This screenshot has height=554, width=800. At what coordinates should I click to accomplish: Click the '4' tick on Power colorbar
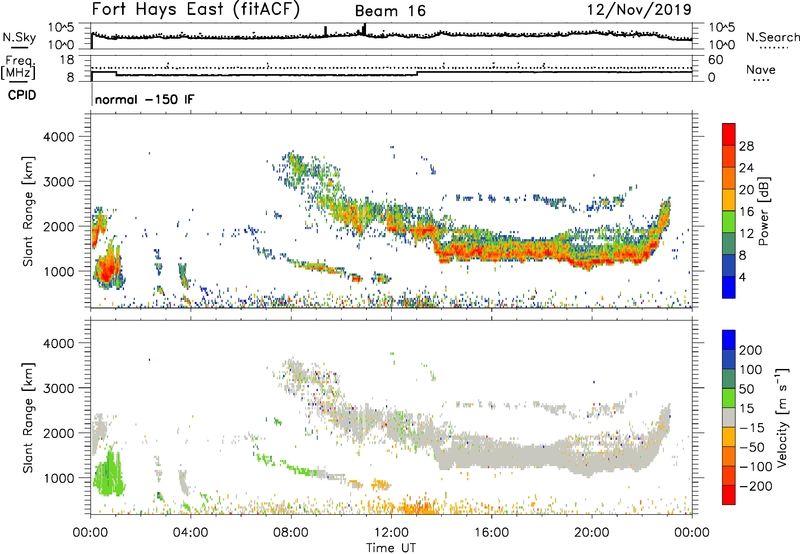[x=743, y=277]
